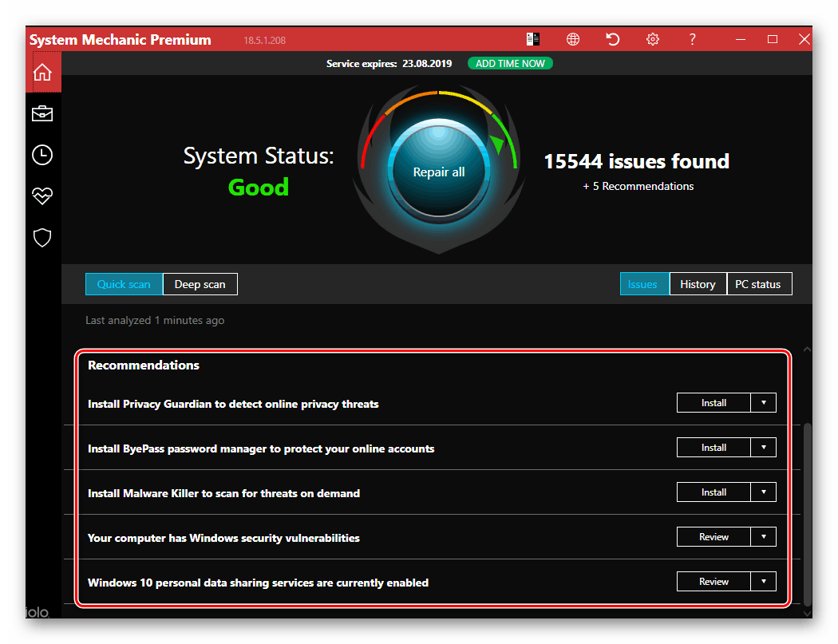Click the notes panel icon in title bar
Viewport: 838px width, 644px height.
[x=533, y=39]
